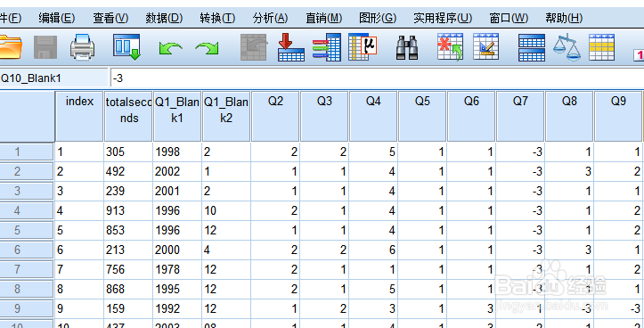
Task: Click the Go to variable red arrow icon
Action: (x=290, y=47)
